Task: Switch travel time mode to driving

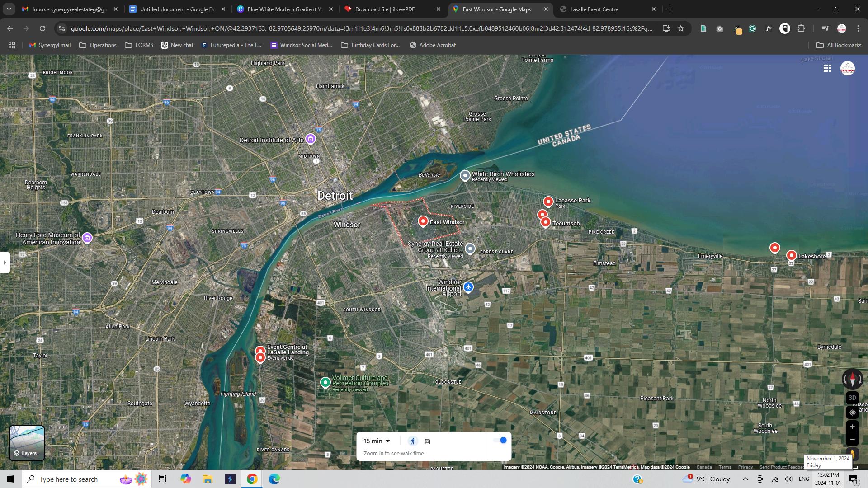Action: (427, 441)
